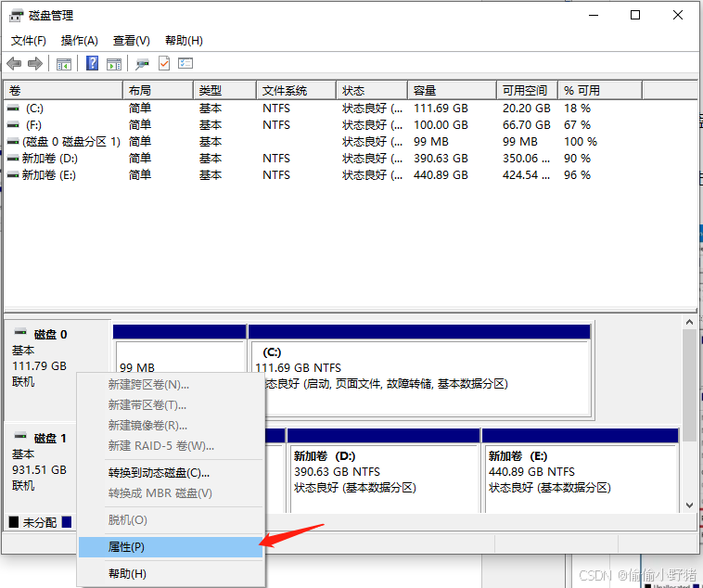This screenshot has width=703, height=588.
Task: Click the 111.69 GB capacity cell
Action: coord(441,109)
